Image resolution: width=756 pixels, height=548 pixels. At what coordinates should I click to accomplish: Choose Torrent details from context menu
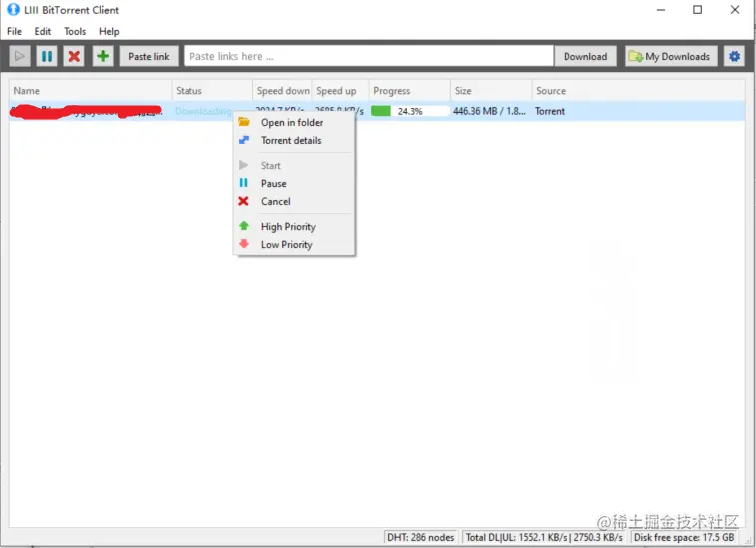tap(294, 141)
